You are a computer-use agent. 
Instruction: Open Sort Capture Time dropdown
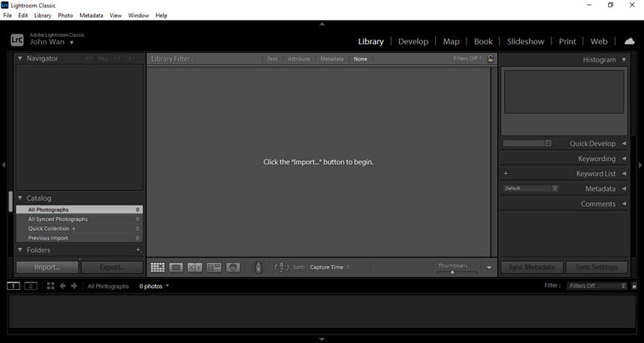[x=329, y=267]
